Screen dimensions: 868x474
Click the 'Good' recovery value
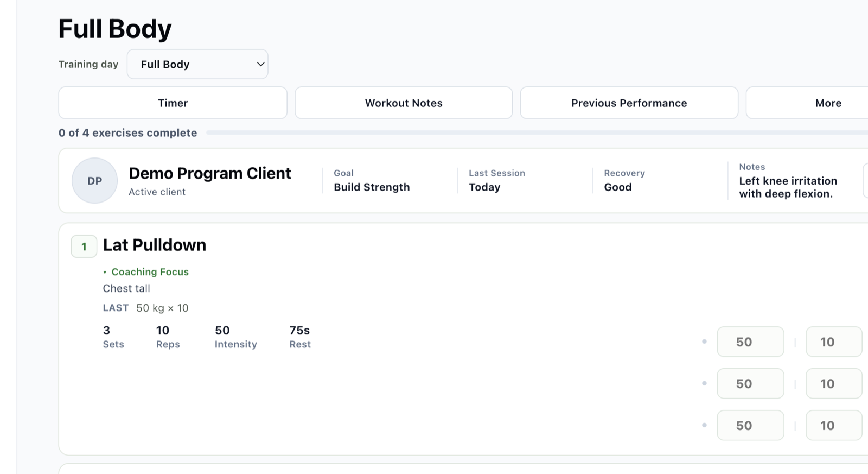[x=618, y=187]
